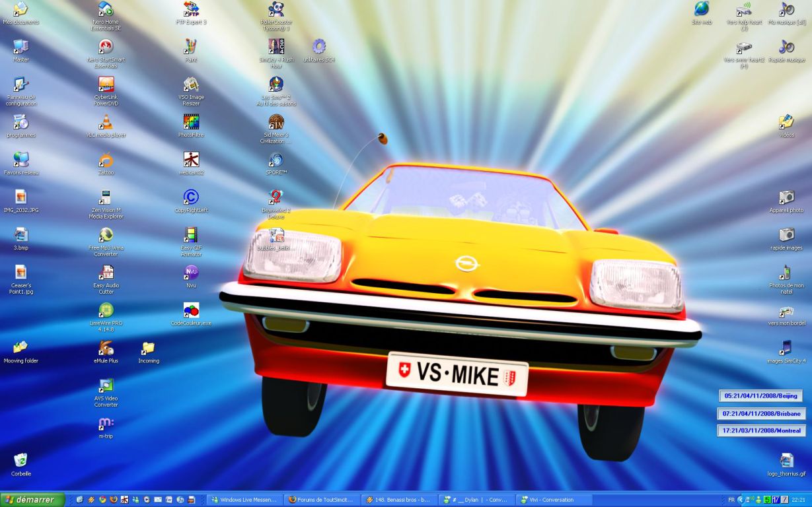Open the images SimCity 4 icon
This screenshot has height=507, width=812.
click(x=786, y=348)
